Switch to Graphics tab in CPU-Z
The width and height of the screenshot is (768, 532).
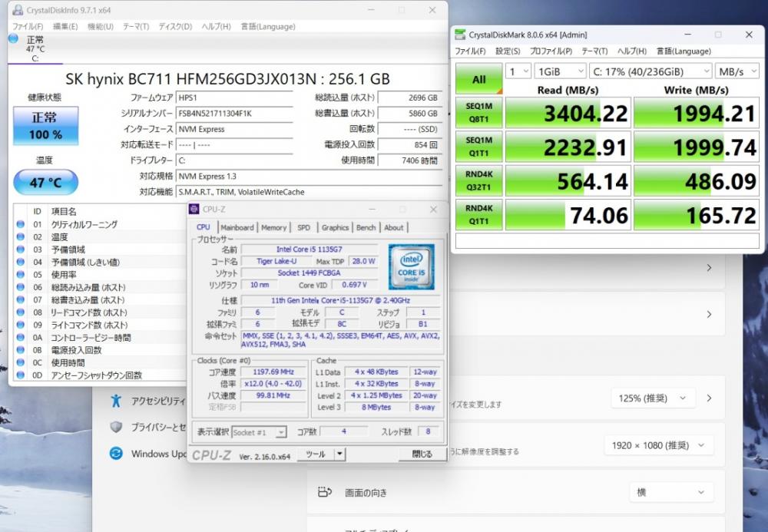click(x=335, y=227)
